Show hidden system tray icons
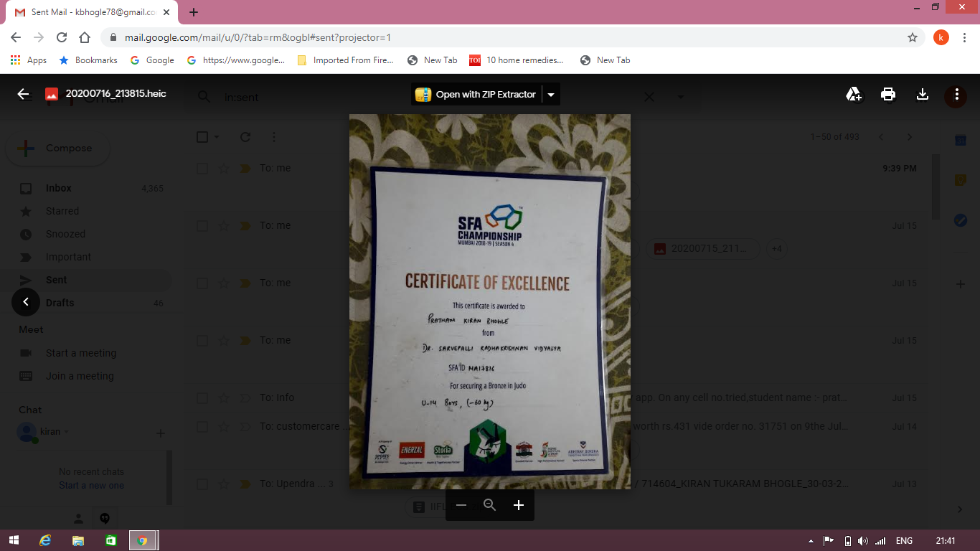980x551 pixels. pyautogui.click(x=811, y=541)
